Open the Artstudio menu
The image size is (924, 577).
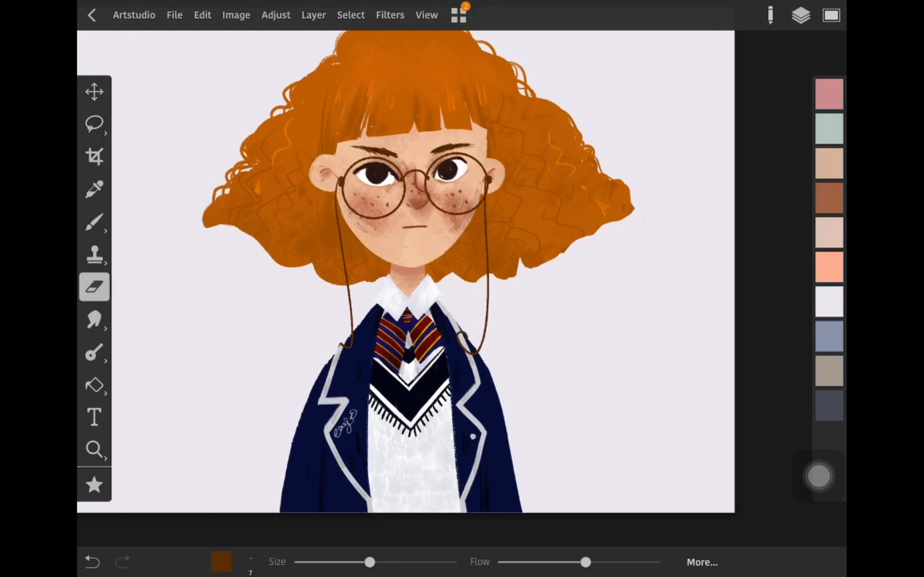tap(134, 15)
